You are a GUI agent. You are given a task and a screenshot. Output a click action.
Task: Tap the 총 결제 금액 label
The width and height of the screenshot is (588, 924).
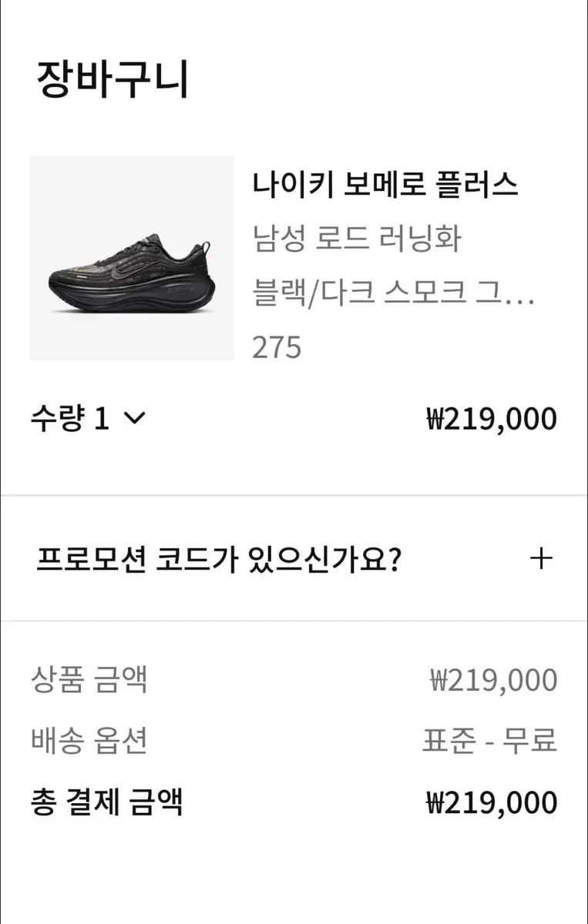click(106, 802)
